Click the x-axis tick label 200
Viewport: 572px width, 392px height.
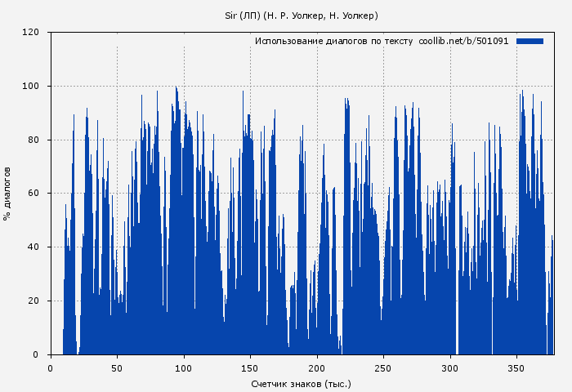click(317, 367)
